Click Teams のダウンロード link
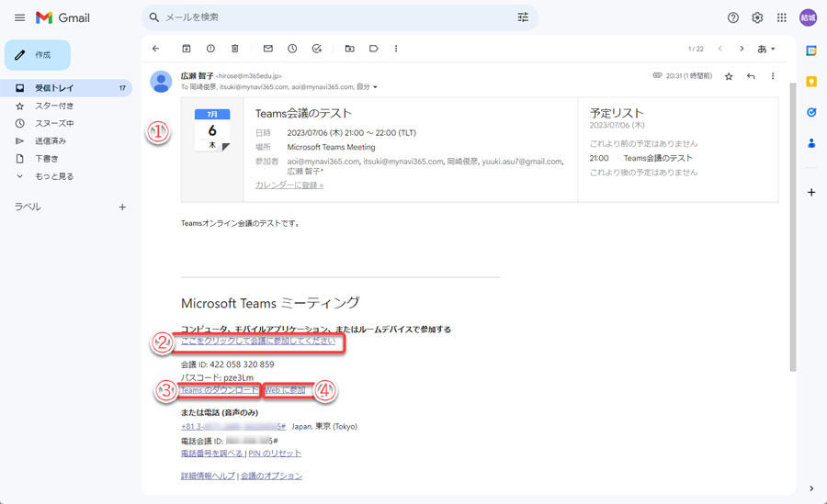 [x=220, y=390]
